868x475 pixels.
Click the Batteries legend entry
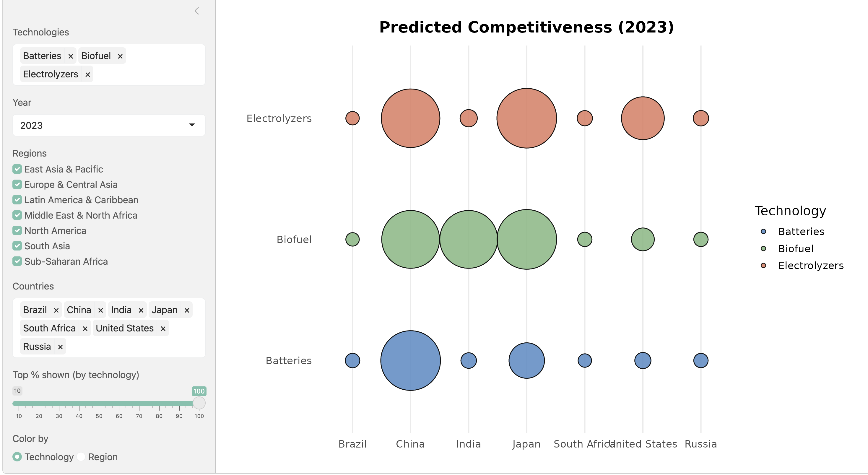(x=801, y=232)
